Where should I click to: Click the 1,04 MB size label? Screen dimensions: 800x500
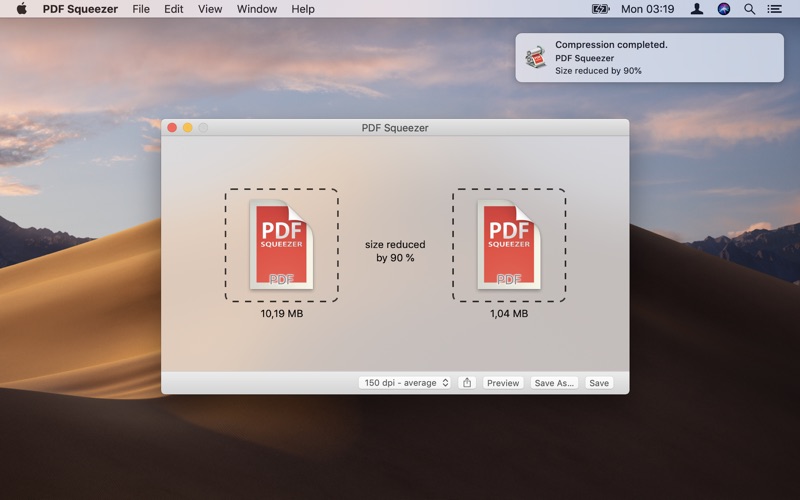[x=509, y=313]
